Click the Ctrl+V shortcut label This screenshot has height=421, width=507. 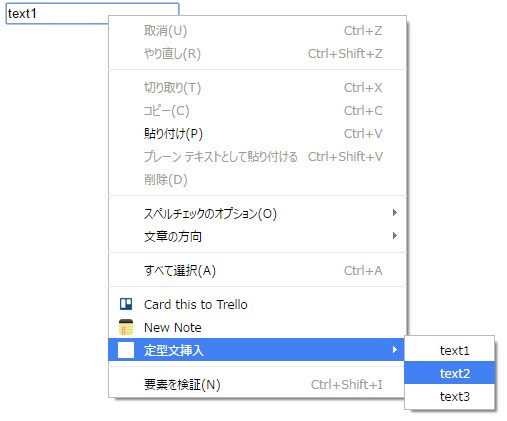tap(363, 134)
